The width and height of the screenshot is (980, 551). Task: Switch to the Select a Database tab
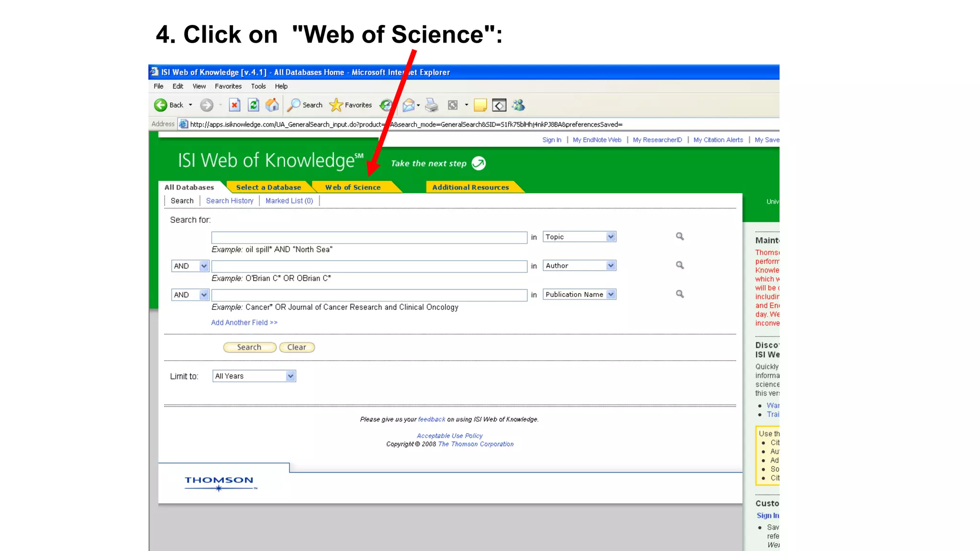pos(268,187)
